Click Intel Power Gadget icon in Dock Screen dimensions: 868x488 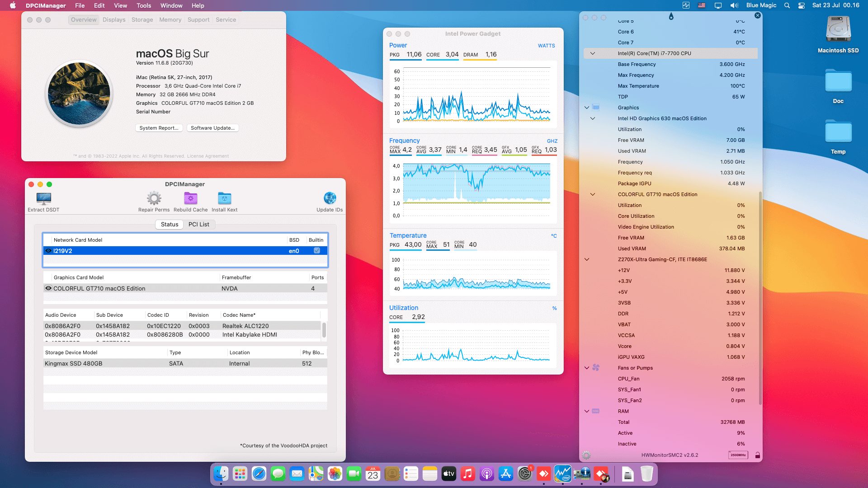click(563, 474)
